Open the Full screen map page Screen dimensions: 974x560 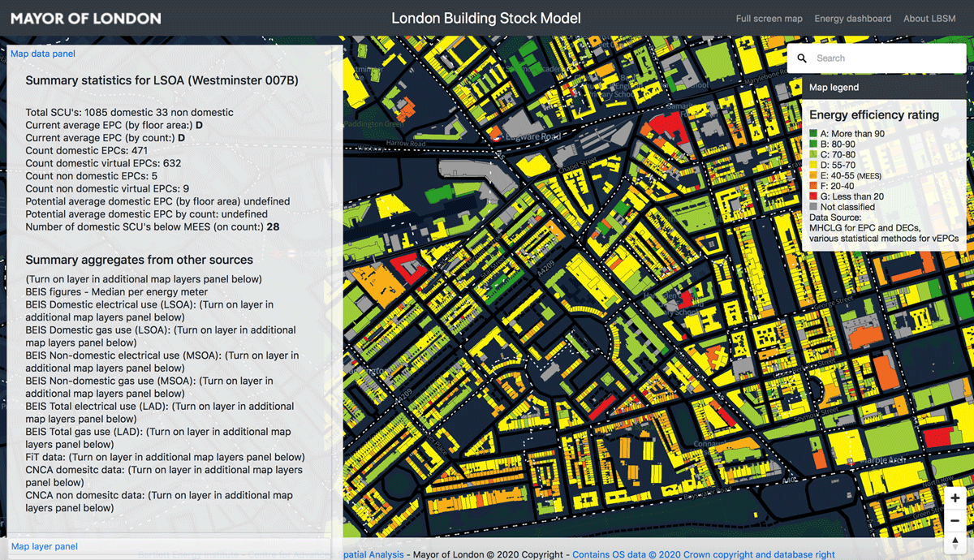tap(769, 19)
